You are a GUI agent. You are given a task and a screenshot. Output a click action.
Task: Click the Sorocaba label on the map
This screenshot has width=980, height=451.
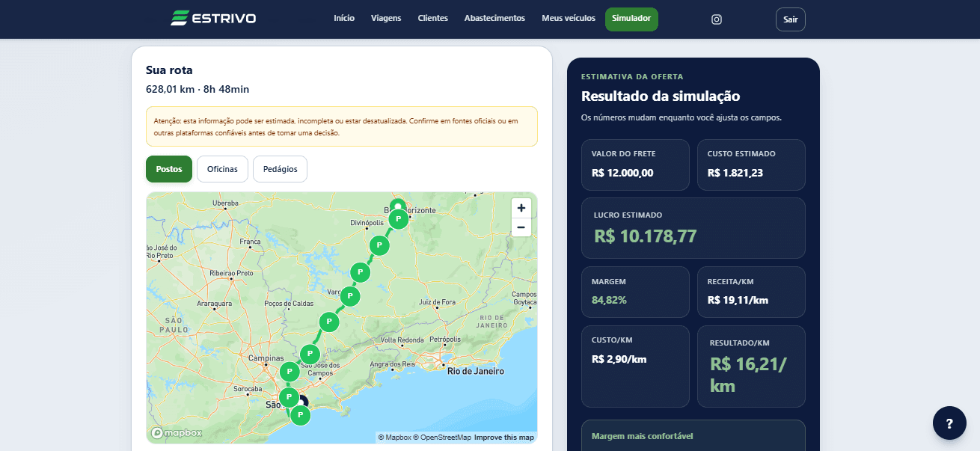(247, 389)
